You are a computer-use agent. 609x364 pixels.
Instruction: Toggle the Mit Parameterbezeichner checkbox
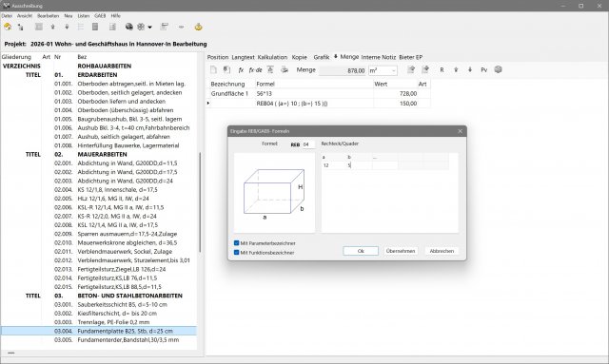click(237, 243)
